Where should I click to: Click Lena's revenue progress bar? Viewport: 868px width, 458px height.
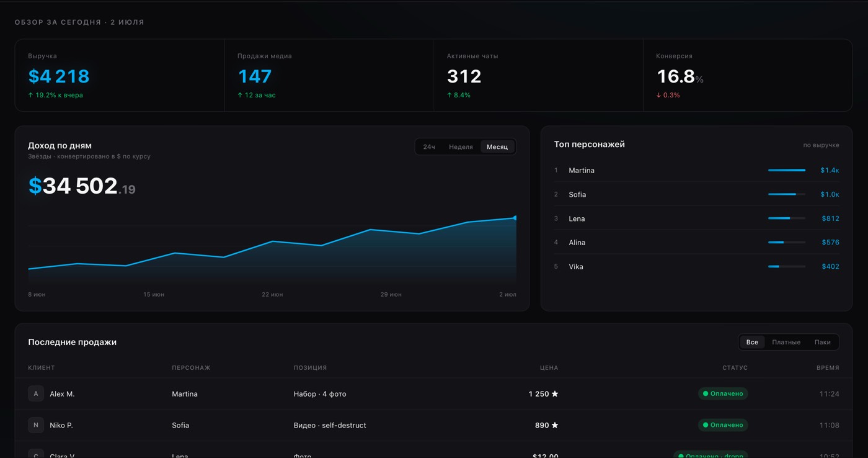point(787,218)
